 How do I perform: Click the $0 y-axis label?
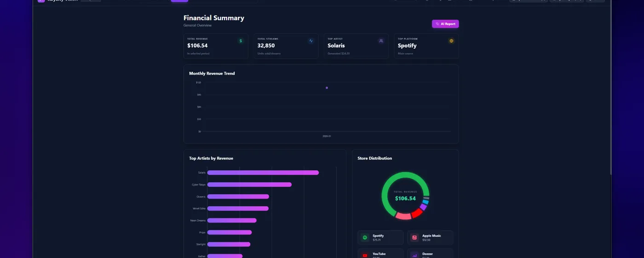[199, 132]
